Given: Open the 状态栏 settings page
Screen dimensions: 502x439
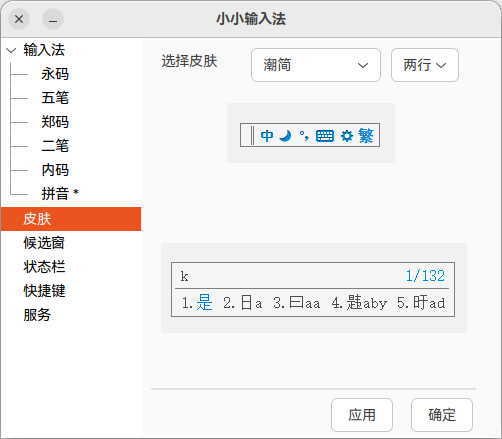Looking at the screenshot, I should [x=44, y=267].
